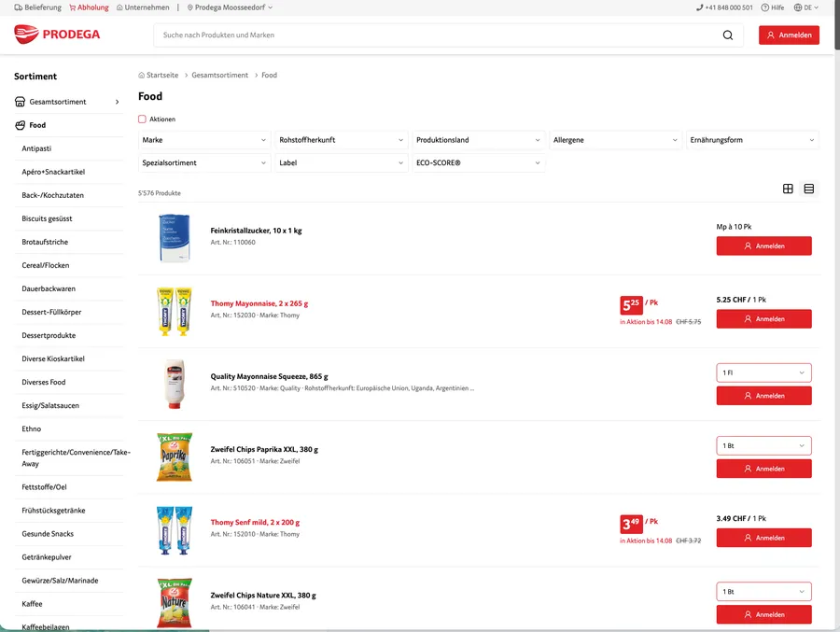The image size is (840, 632).
Task: Open the Quality Mayonnaise Squeeze product image
Action: point(175,385)
